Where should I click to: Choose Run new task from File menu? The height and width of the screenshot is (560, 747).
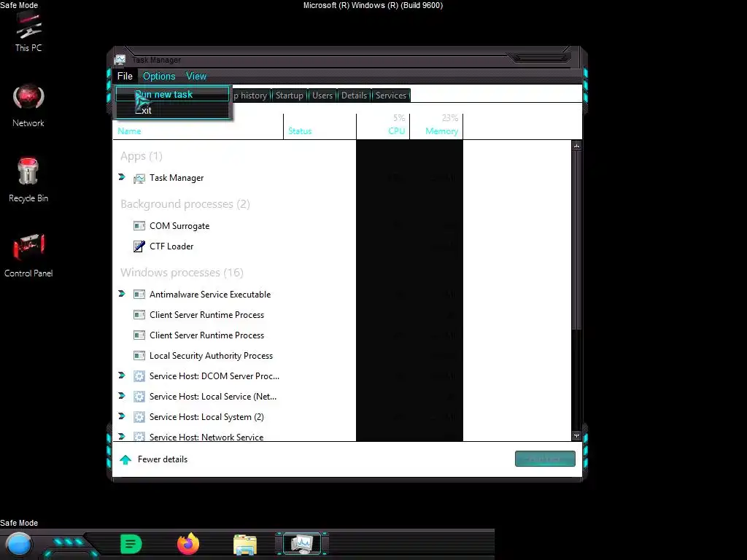point(172,94)
